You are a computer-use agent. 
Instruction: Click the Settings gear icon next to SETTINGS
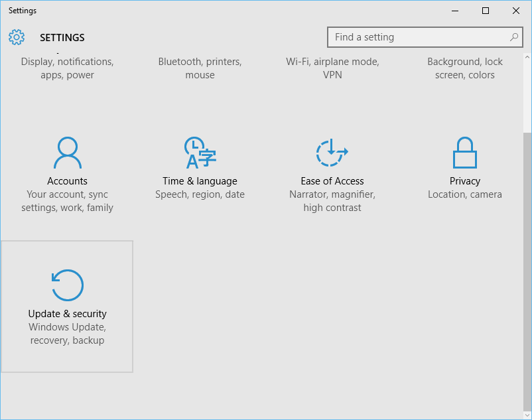coord(16,37)
